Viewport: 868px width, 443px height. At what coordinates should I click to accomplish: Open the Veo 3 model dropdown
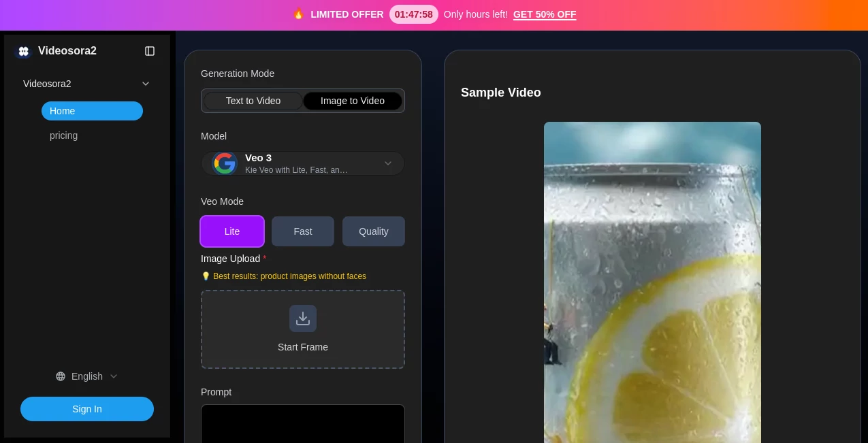303,163
